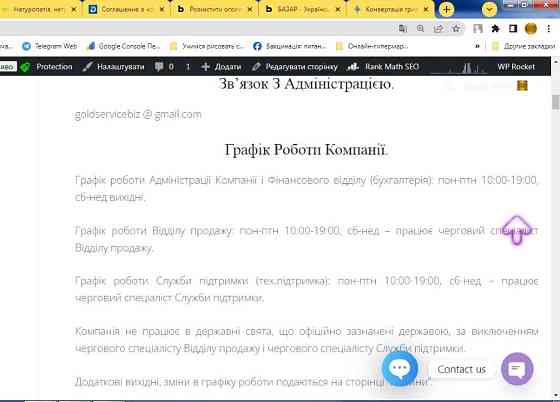The width and height of the screenshot is (560, 402).
Task: Open the Другие закладки folder
Action: [x=523, y=46]
